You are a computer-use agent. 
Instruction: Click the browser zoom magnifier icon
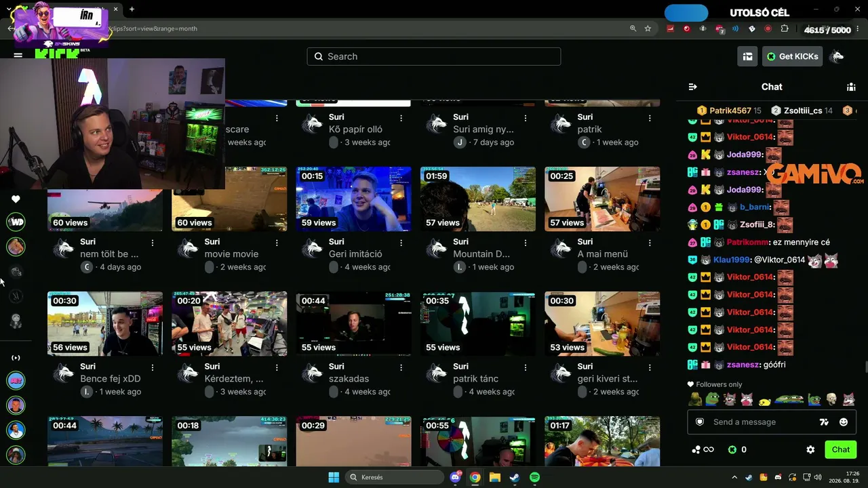tap(633, 28)
